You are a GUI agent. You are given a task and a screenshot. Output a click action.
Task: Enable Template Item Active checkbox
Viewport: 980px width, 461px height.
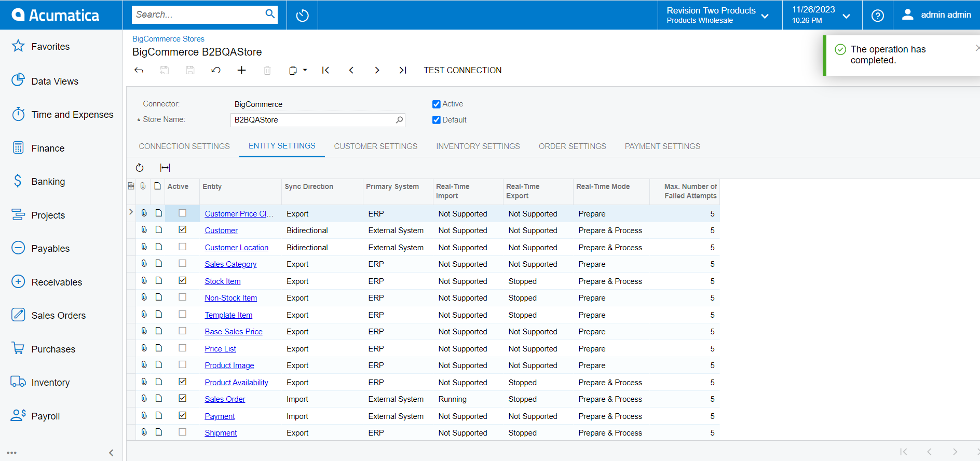tap(182, 314)
